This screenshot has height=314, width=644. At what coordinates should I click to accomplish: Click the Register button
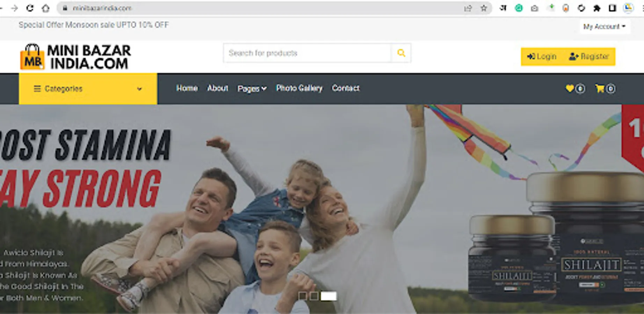tap(589, 57)
